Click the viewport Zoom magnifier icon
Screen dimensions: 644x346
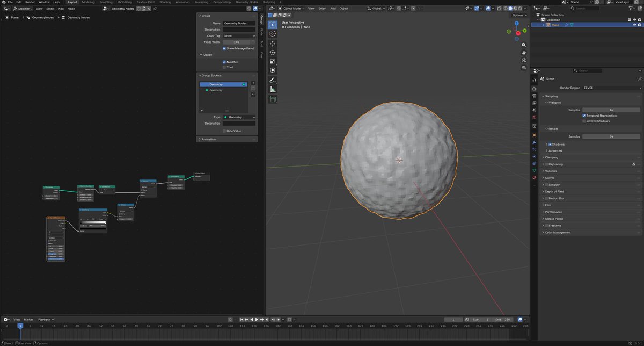[524, 45]
